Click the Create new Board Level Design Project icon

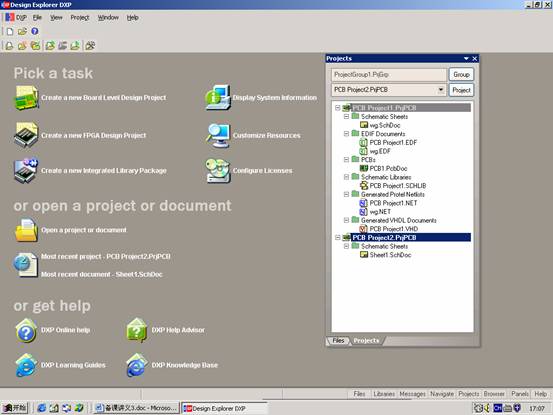(26, 98)
